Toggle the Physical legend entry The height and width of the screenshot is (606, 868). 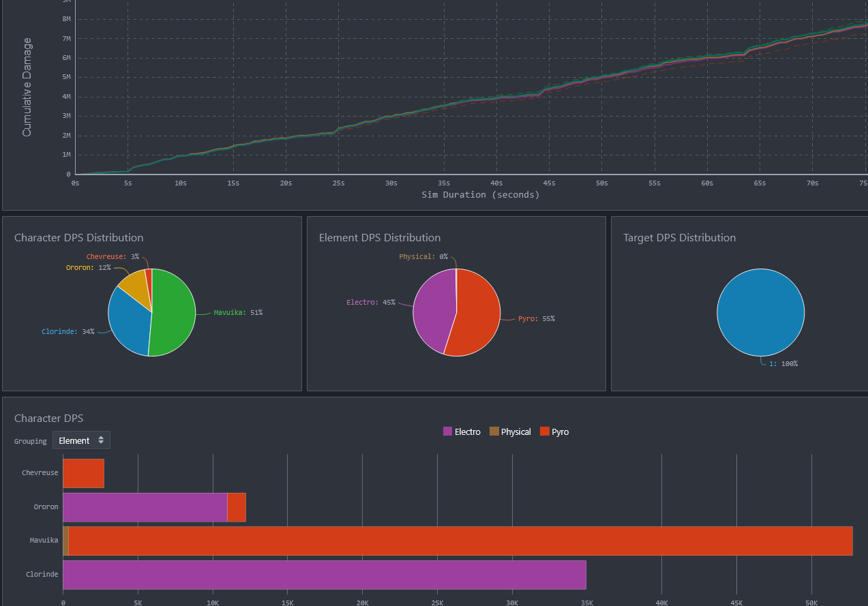click(x=510, y=431)
